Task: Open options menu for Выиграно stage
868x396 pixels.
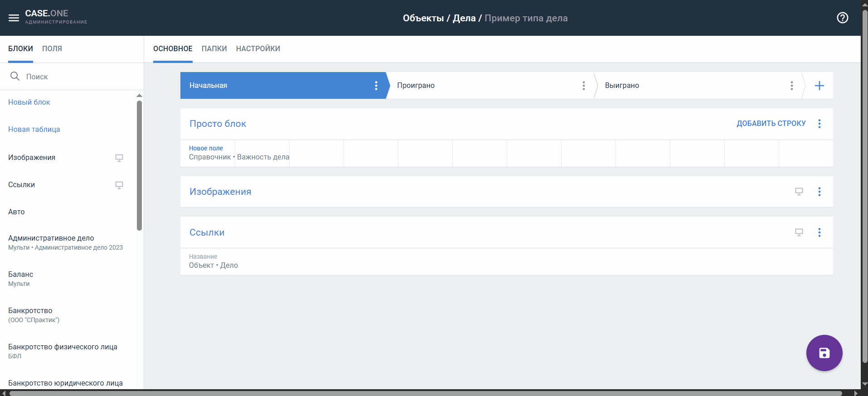Action: (x=791, y=86)
